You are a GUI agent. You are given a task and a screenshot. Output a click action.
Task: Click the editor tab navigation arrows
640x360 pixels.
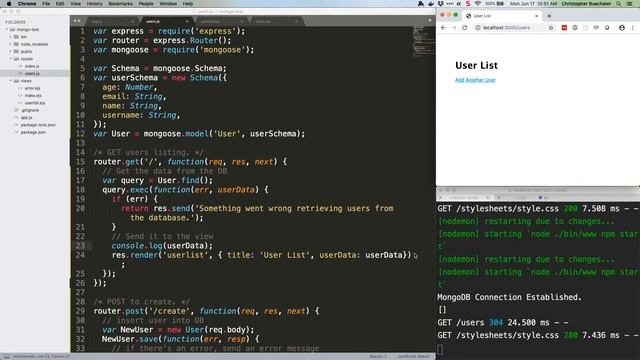click(77, 21)
